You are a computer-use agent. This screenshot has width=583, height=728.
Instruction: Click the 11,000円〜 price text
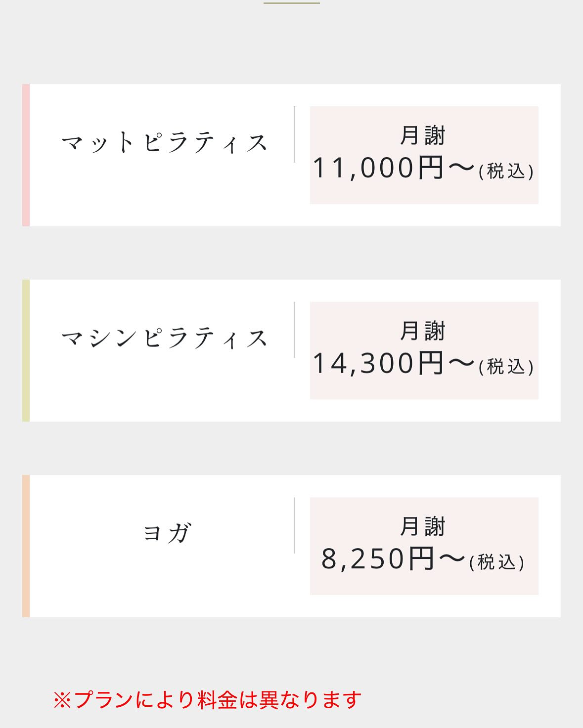[394, 168]
